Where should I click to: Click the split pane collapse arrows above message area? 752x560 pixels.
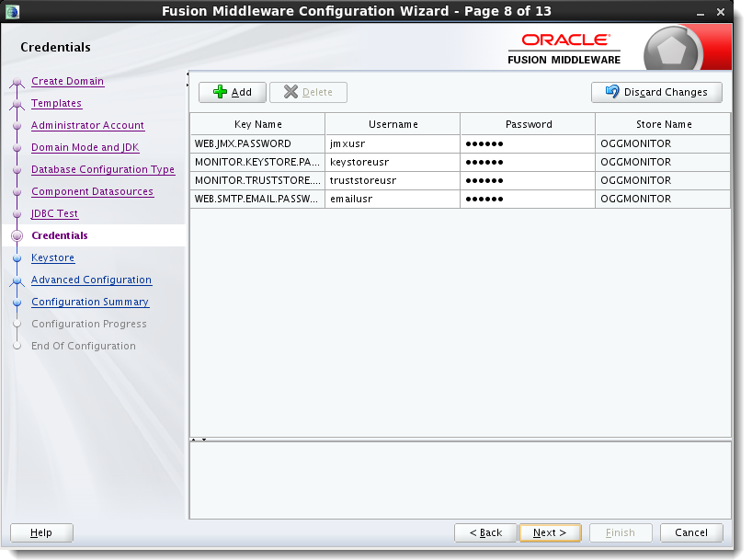(x=199, y=439)
